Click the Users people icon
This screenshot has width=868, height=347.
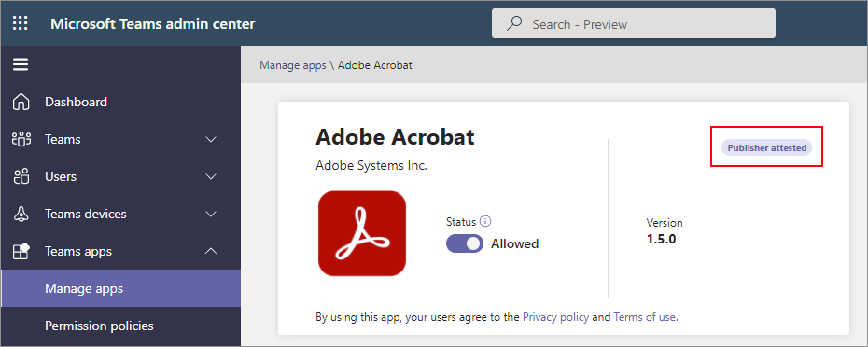point(21,176)
